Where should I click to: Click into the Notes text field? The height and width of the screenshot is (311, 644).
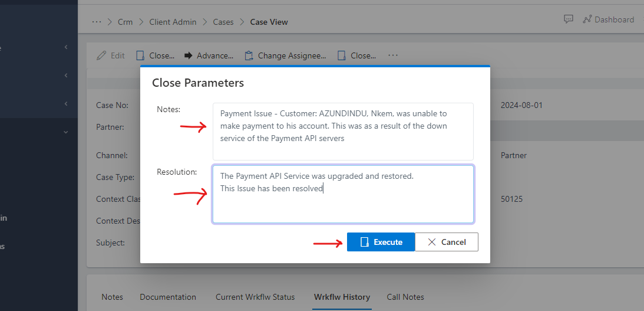tap(343, 131)
